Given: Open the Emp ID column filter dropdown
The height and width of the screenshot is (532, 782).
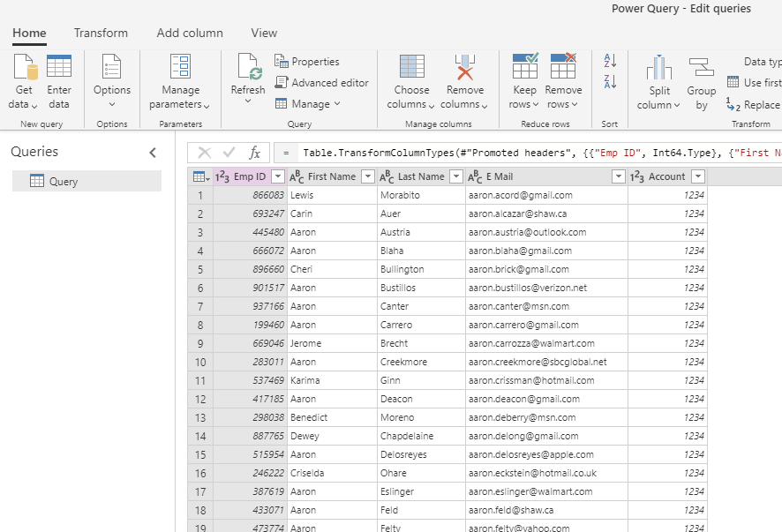Looking at the screenshot, I should tap(277, 176).
